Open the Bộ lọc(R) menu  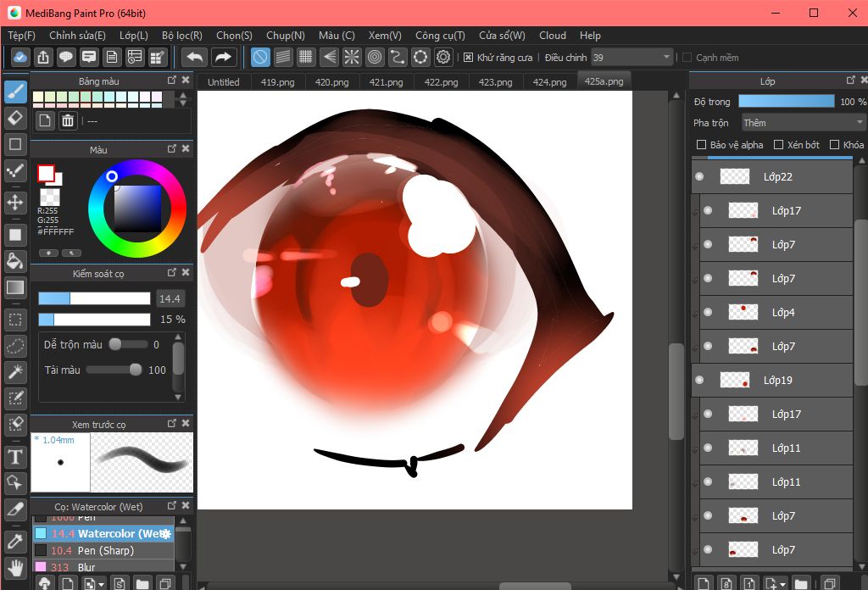[x=181, y=36]
